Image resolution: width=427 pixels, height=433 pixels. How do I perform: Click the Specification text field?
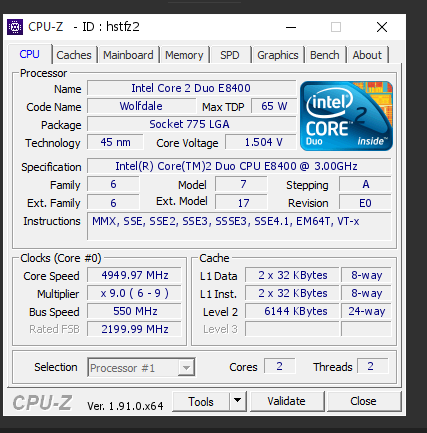[x=239, y=166]
